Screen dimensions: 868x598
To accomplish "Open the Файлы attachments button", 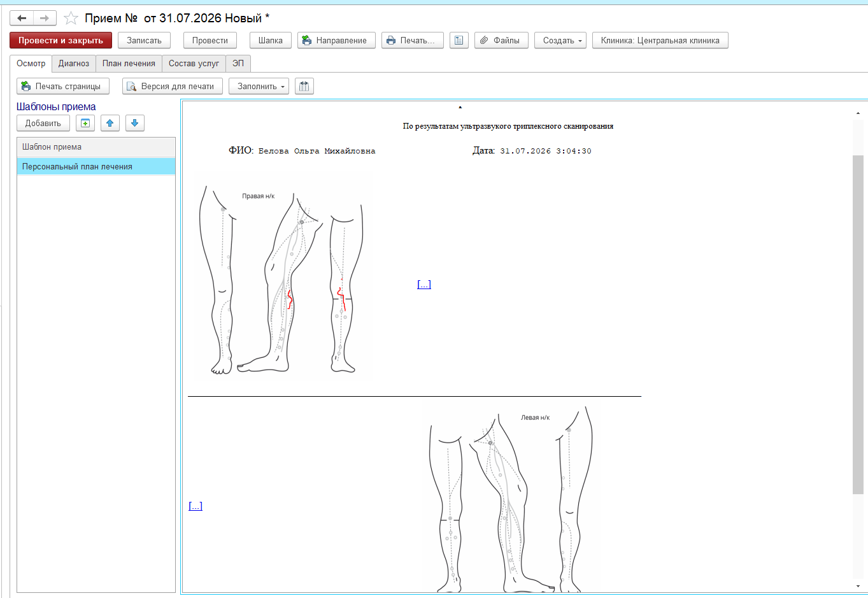I will pyautogui.click(x=501, y=40).
